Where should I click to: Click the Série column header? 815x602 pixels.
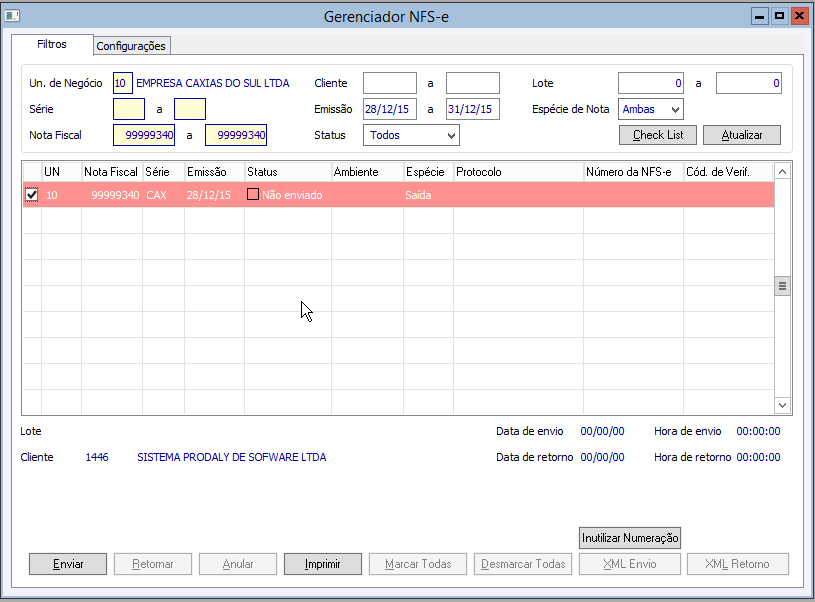click(163, 172)
